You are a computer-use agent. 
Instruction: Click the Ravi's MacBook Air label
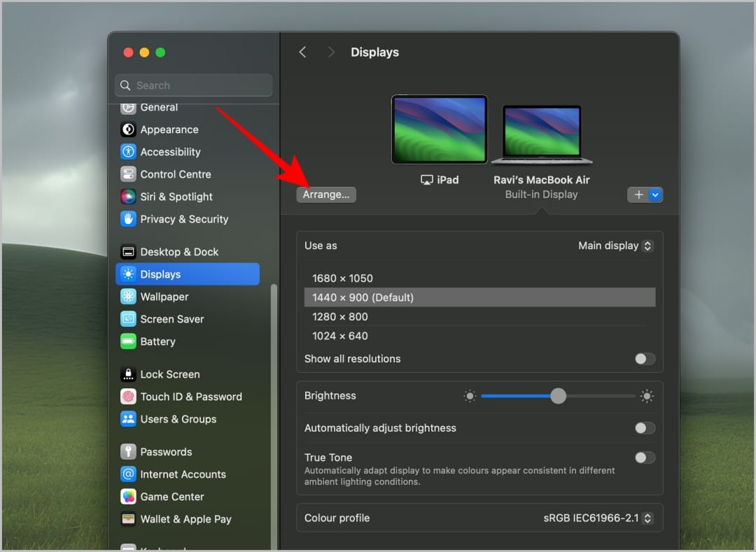(541, 180)
